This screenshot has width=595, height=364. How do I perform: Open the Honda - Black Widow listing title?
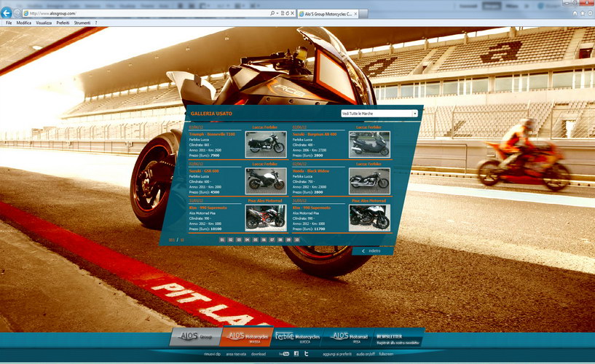point(311,171)
